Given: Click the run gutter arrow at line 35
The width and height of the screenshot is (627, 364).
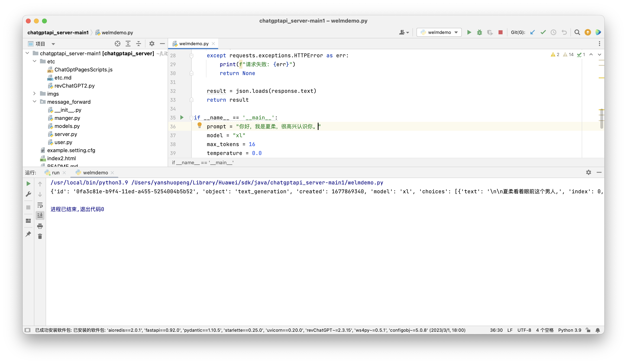Looking at the screenshot, I should click(182, 117).
